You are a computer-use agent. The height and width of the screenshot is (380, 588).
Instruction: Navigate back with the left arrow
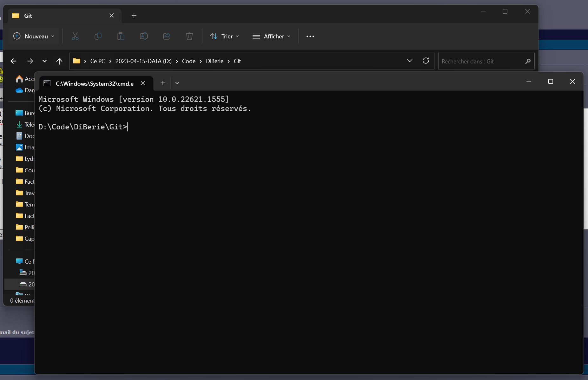point(13,61)
